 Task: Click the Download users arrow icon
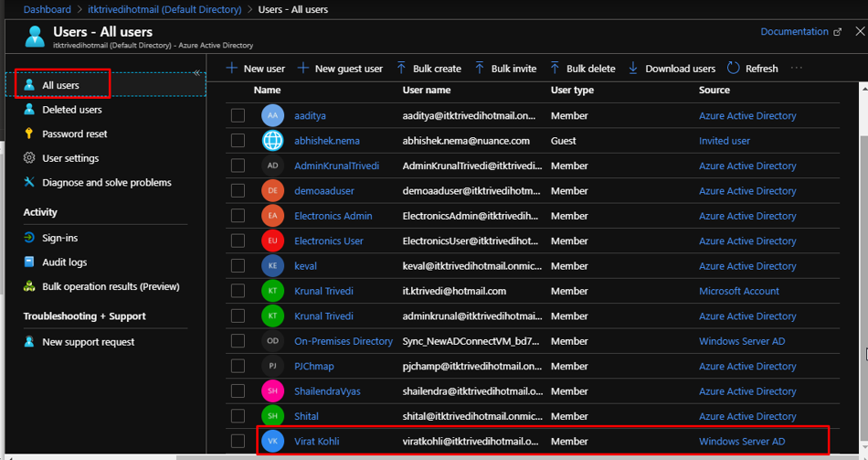[633, 69]
